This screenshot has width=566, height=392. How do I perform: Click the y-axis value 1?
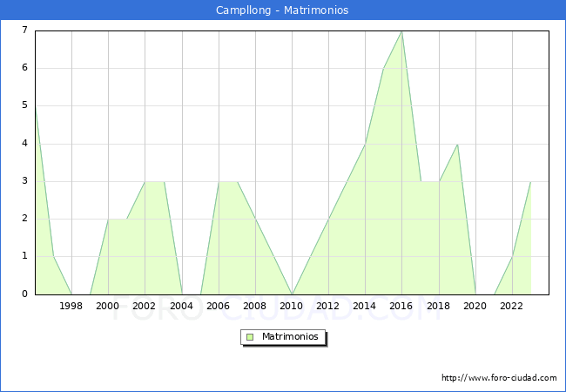click(x=24, y=256)
